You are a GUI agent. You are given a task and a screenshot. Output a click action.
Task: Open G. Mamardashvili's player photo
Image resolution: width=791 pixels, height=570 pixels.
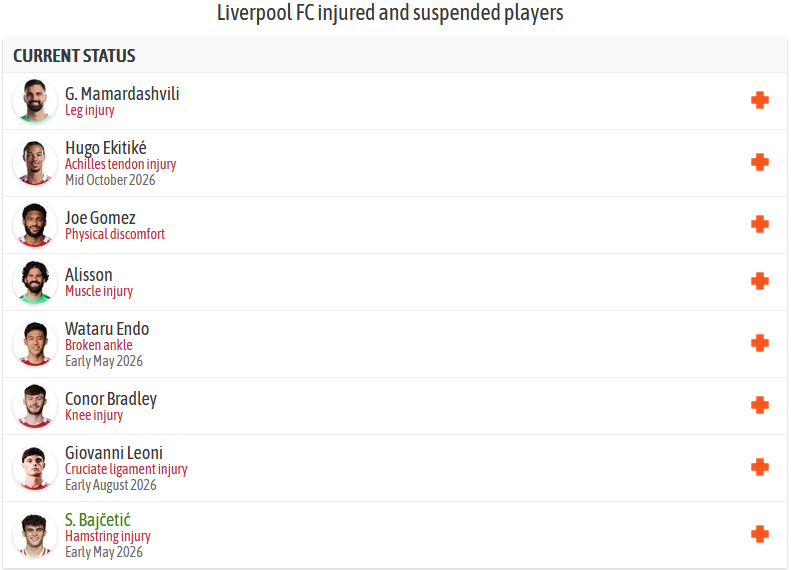point(35,101)
